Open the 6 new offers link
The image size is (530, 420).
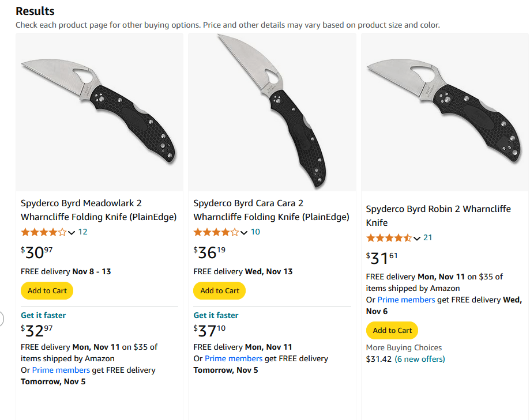click(420, 359)
